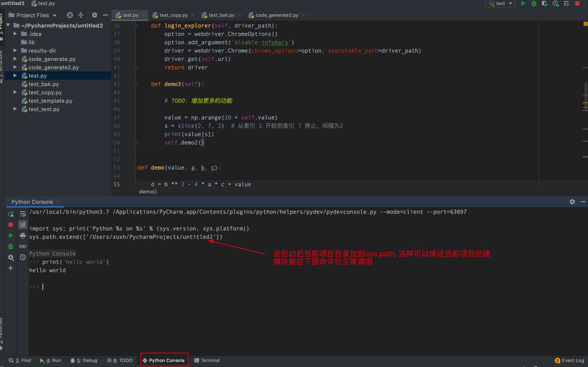Open the 6: TODO tool window
588x367 pixels.
(120, 360)
